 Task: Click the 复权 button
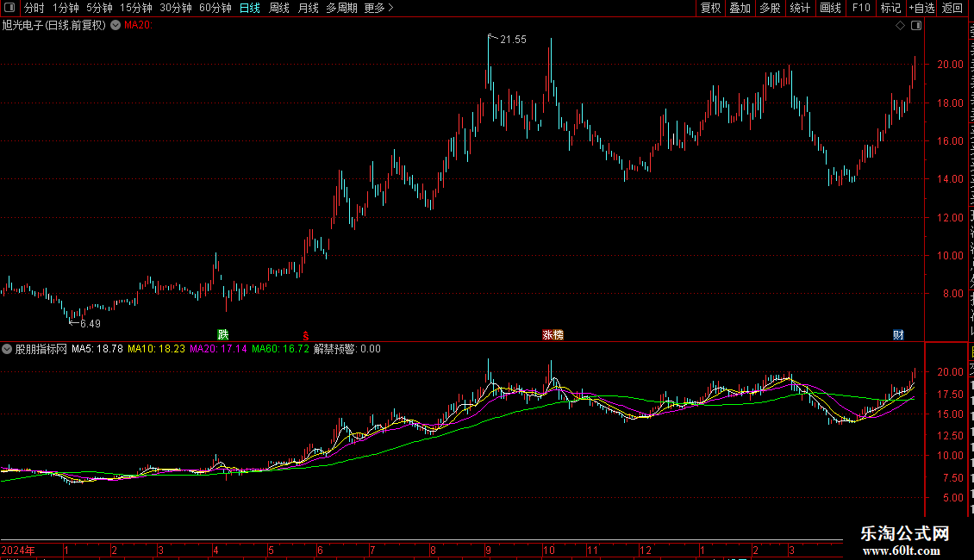click(x=710, y=8)
